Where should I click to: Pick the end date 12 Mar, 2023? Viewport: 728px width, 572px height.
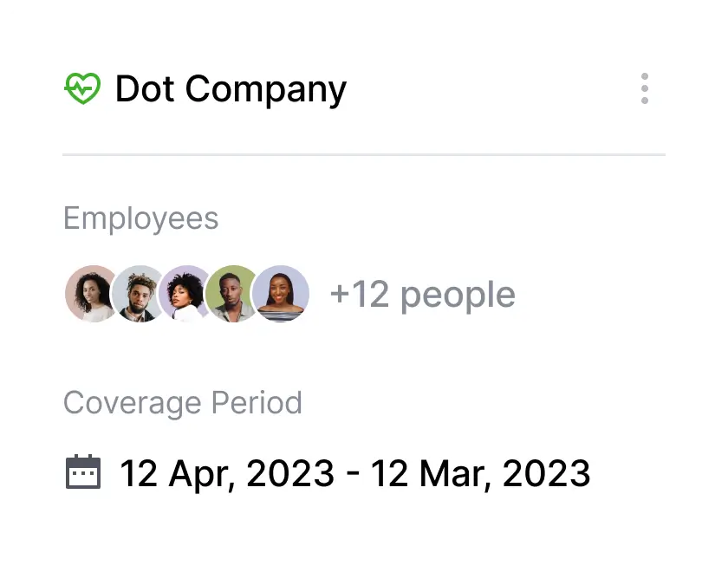click(x=480, y=473)
